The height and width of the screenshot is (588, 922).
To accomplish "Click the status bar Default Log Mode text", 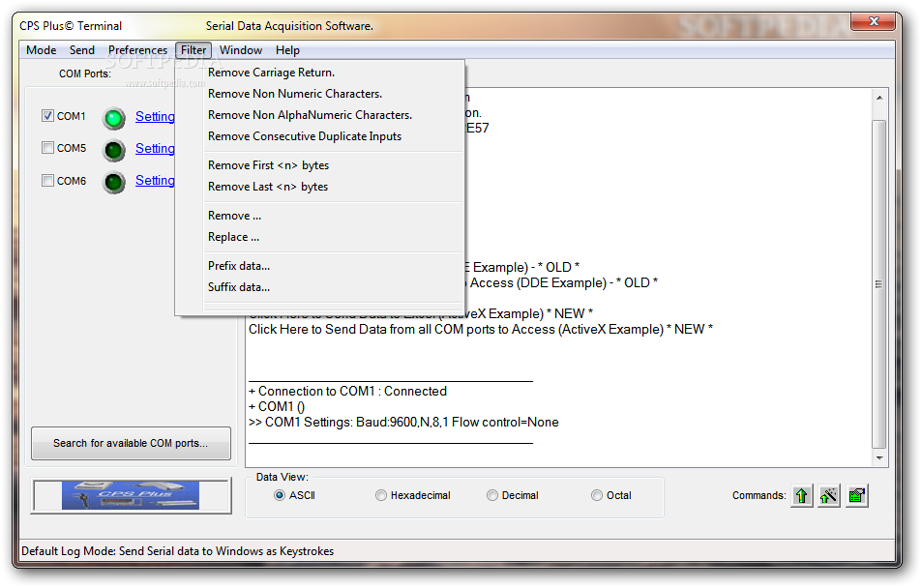I will coord(178,551).
